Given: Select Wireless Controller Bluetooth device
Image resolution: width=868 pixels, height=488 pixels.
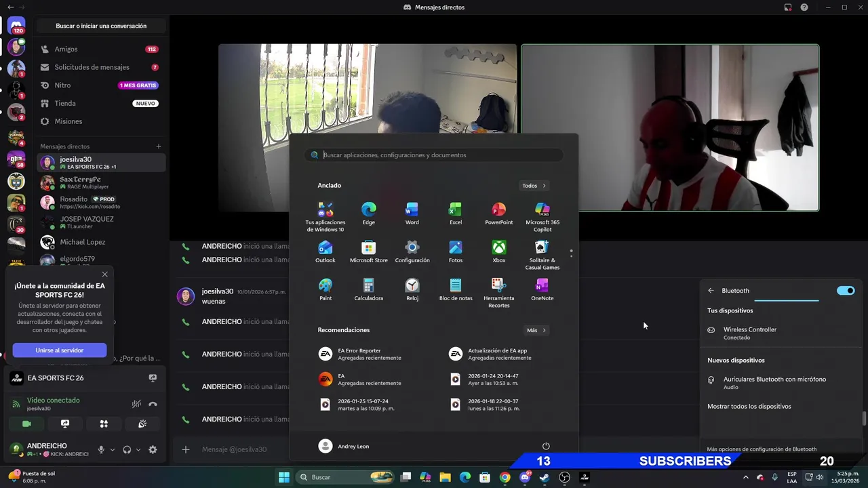Looking at the screenshot, I should point(781,333).
